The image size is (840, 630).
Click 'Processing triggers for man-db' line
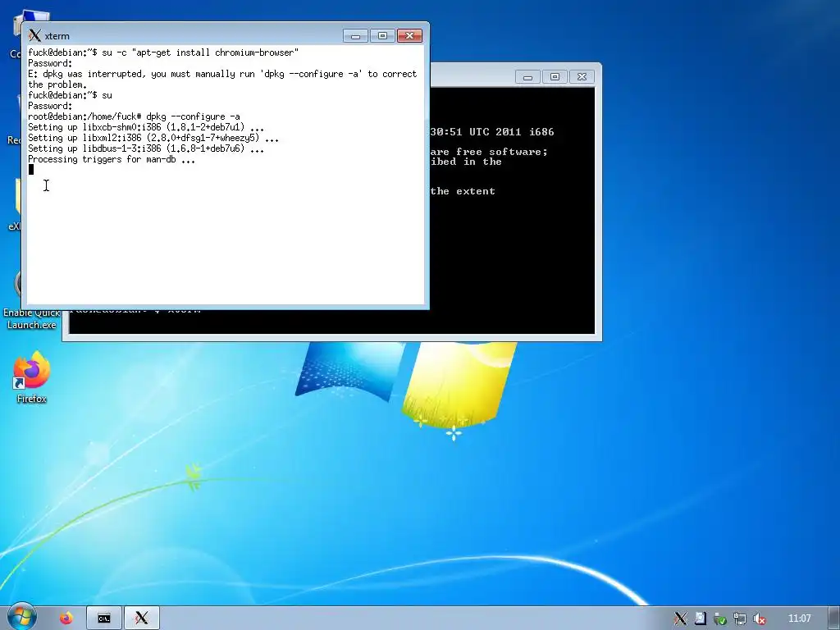coord(112,159)
